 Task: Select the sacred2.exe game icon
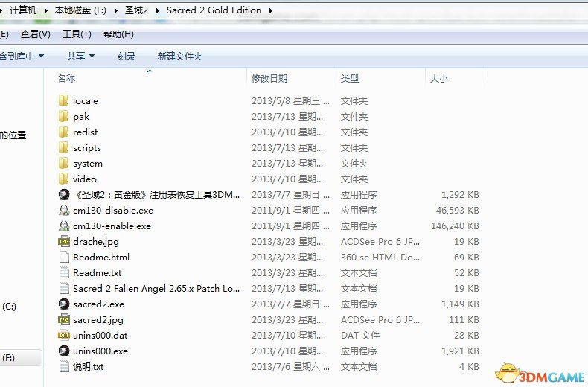64,304
